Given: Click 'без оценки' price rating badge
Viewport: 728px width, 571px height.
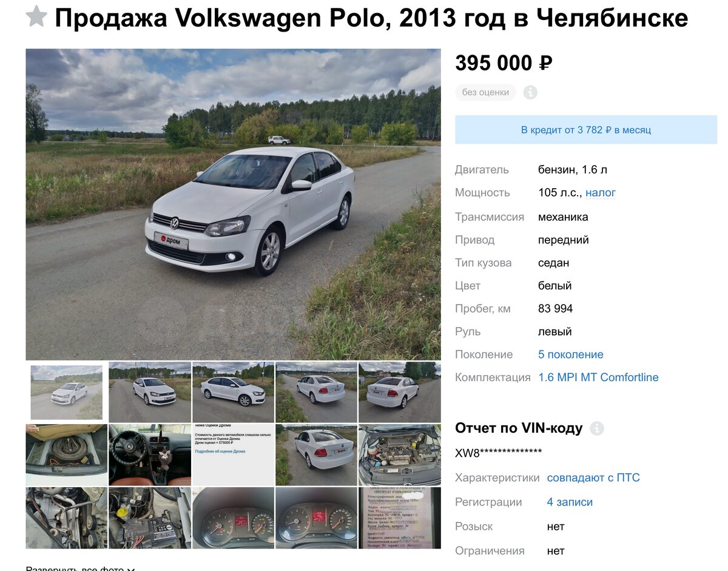Looking at the screenshot, I should 485,92.
